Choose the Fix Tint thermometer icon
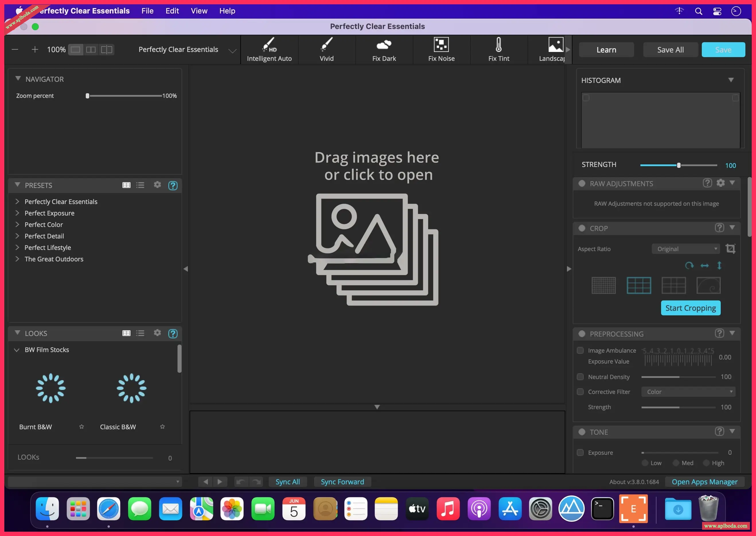Screen dimensions: 756x536 pyautogui.click(x=498, y=44)
